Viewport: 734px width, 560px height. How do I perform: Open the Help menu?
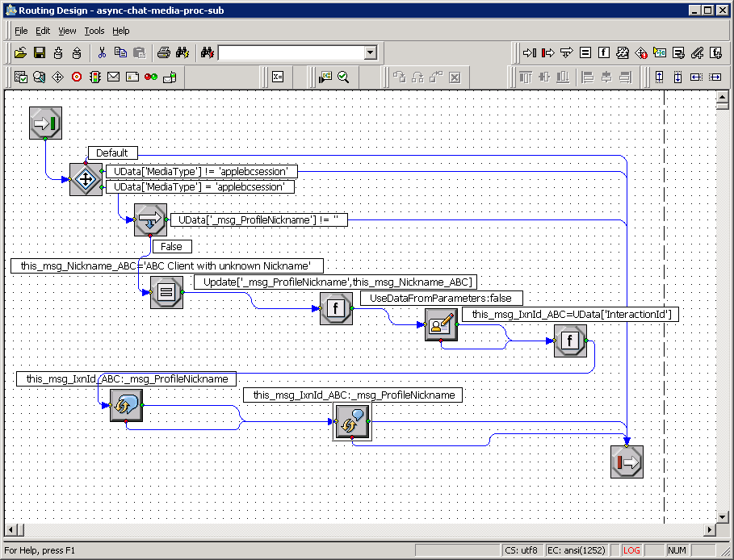pos(121,31)
